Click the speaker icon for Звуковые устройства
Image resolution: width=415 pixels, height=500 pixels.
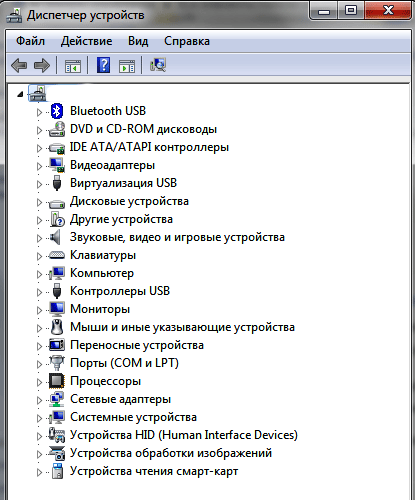(55, 237)
